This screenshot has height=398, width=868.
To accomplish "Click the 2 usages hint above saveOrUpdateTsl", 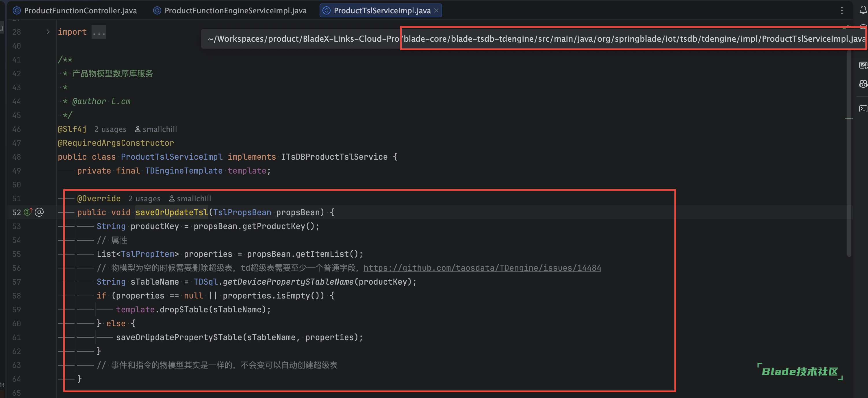I will click(144, 199).
